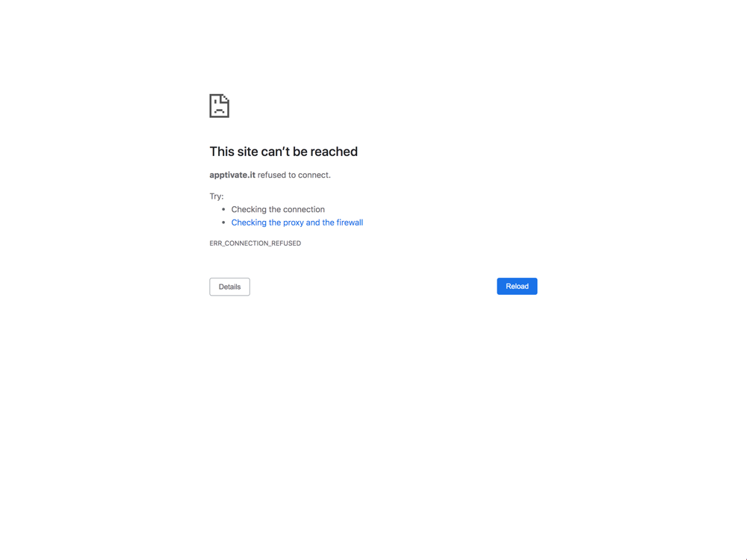Open the proxy and firewall check link

297,223
